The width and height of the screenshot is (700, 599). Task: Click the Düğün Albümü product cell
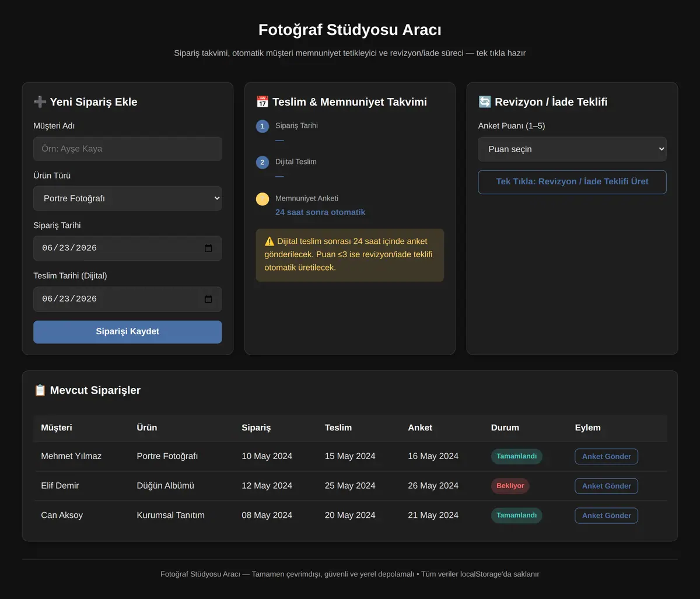(166, 486)
